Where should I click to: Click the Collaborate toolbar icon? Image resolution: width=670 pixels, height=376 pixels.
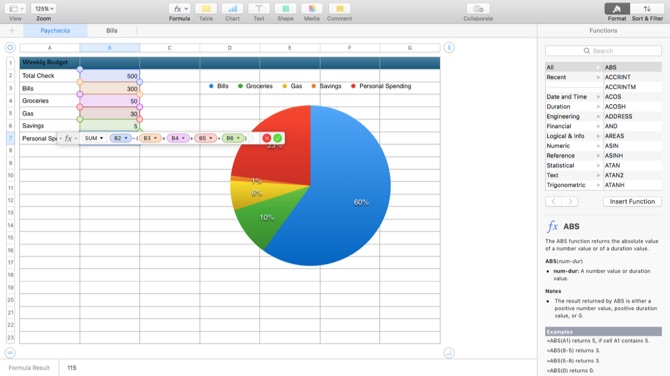click(x=478, y=9)
